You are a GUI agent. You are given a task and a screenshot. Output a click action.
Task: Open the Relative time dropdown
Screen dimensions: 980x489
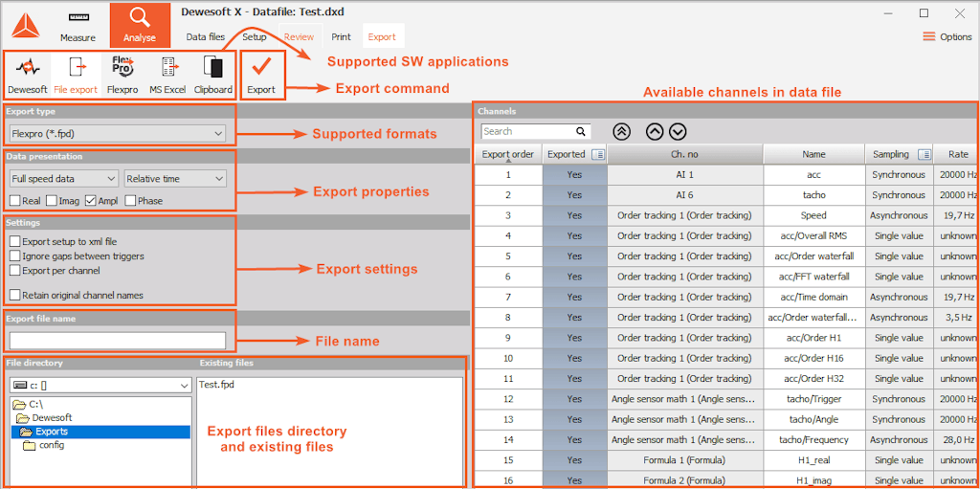coord(175,179)
